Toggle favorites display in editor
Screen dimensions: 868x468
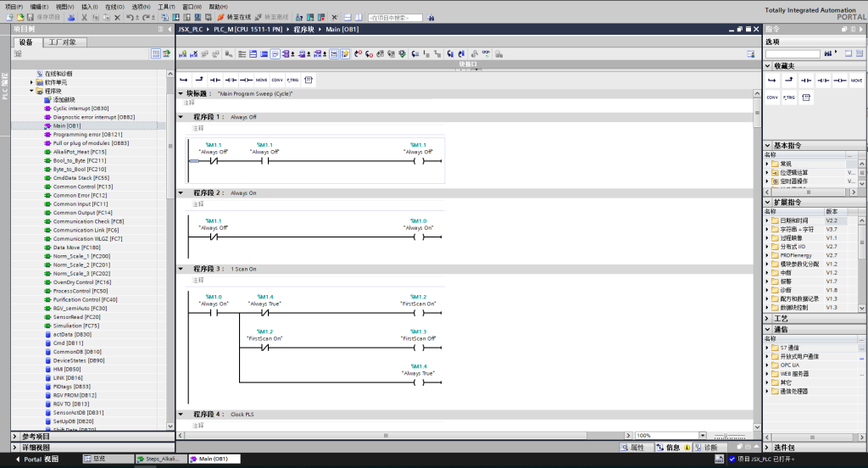[345, 54]
